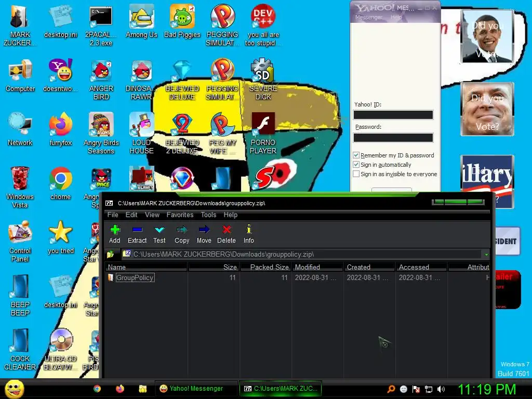Screen dimensions: 532x399
Task: Toggle Sign in automatically checkbox
Action: (356, 165)
